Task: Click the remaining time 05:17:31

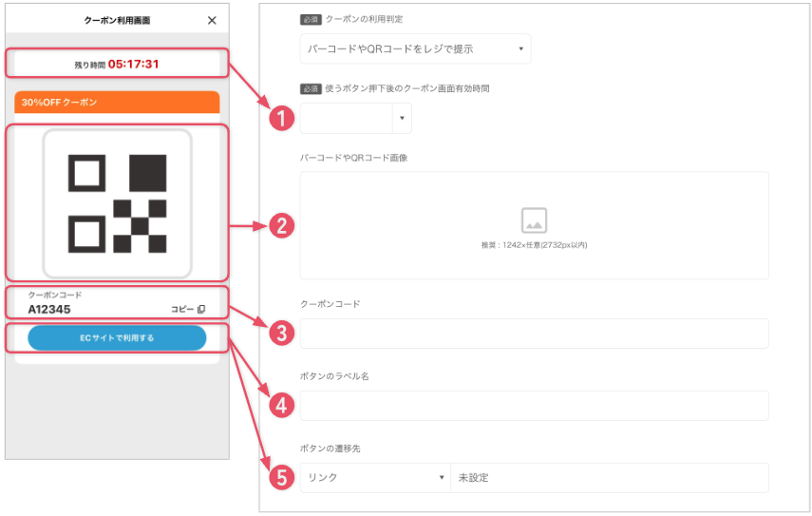Action: coord(134,65)
